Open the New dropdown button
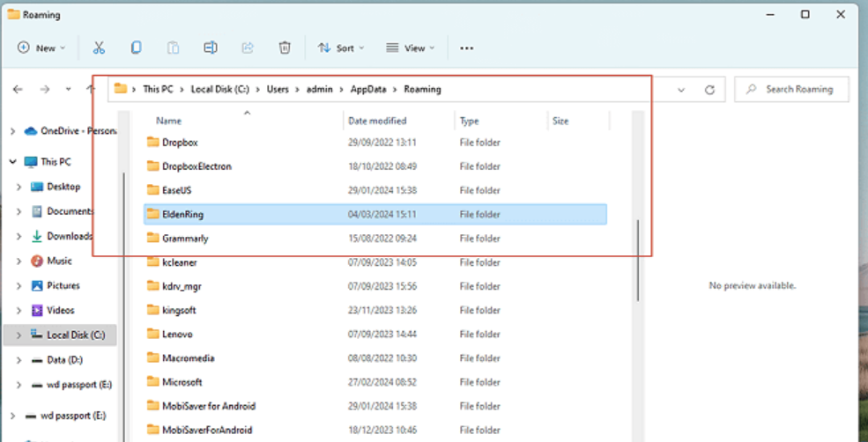Image resolution: width=868 pixels, height=442 pixels. pyautogui.click(x=41, y=48)
